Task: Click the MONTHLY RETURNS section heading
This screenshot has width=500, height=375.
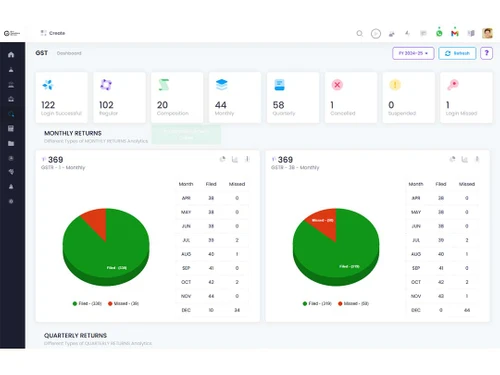Action: pos(73,133)
